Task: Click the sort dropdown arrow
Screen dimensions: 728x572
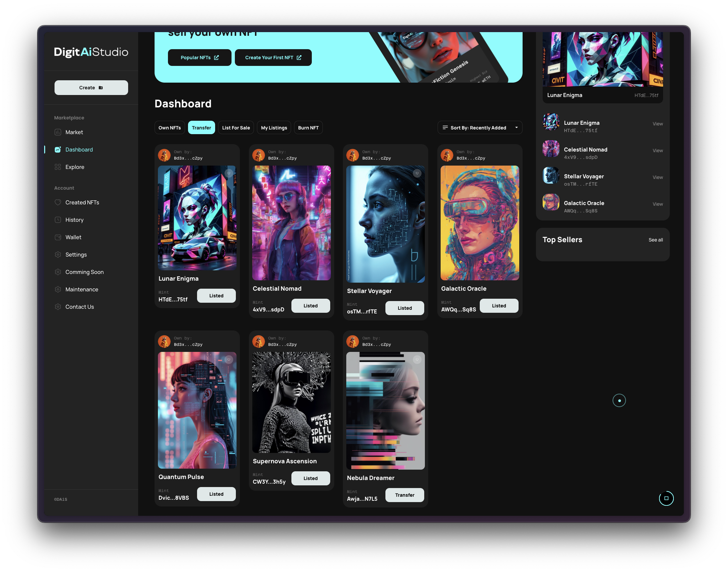Action: click(516, 127)
